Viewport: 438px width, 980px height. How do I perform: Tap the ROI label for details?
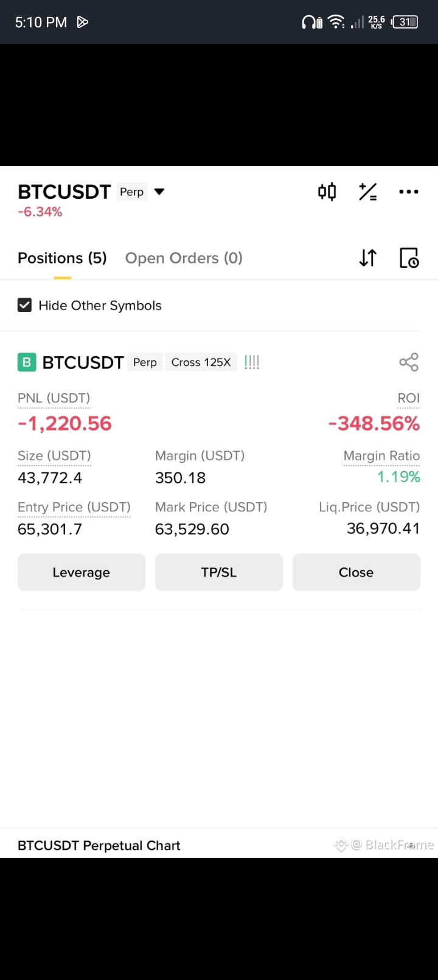click(x=408, y=398)
